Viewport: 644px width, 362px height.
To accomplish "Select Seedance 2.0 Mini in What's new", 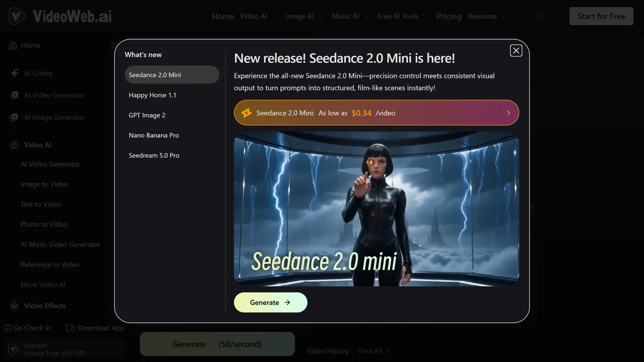I will [172, 75].
